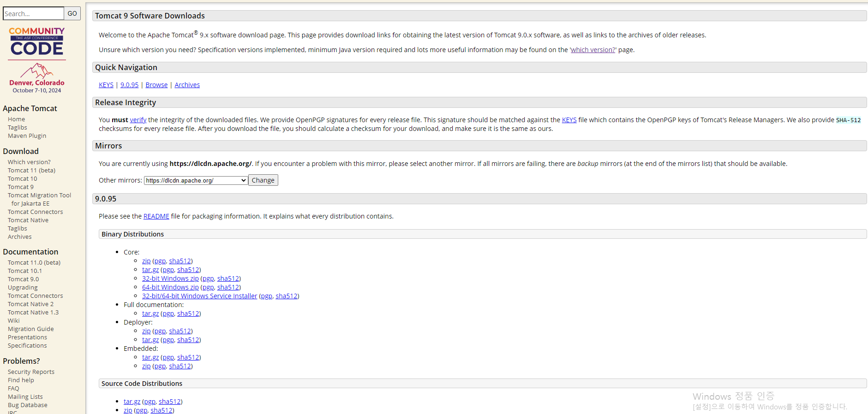Jump to 9.0.95 in Quick Navigation

point(130,85)
